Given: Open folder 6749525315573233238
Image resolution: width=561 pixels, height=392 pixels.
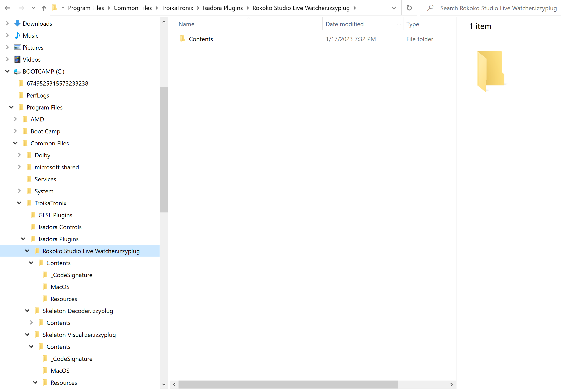Looking at the screenshot, I should tap(57, 83).
